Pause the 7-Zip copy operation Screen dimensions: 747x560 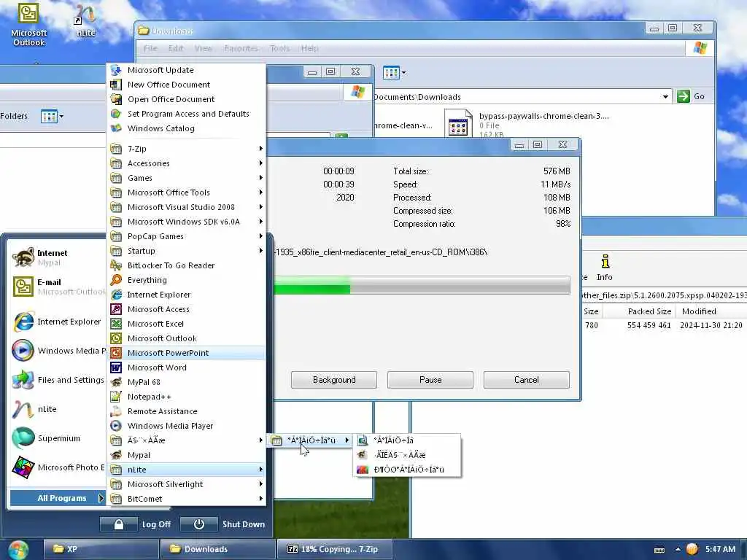point(430,380)
